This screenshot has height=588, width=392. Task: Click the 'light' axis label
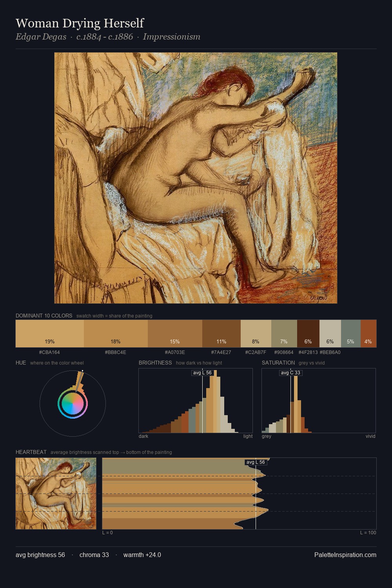248,436
